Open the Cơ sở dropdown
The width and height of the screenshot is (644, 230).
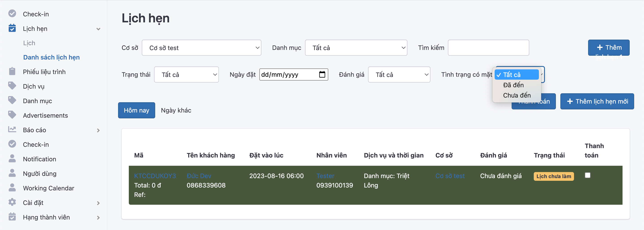click(201, 48)
